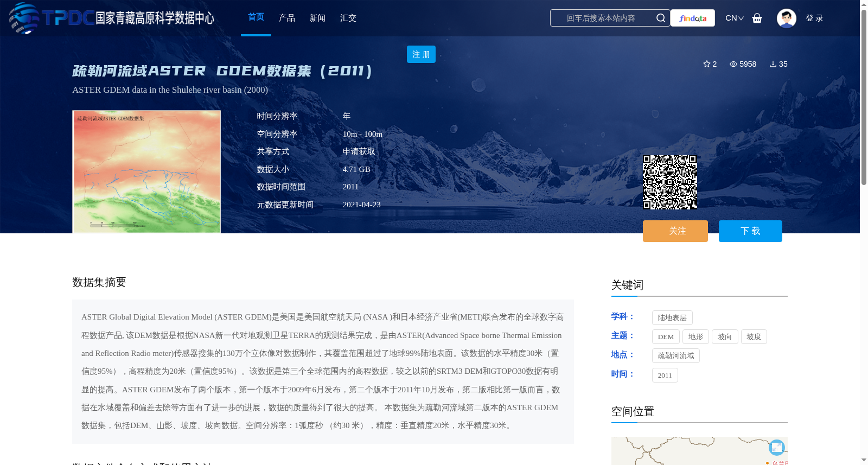Expand the map fullscreen icon
Image resolution: width=868 pixels, height=465 pixels.
pos(777,447)
